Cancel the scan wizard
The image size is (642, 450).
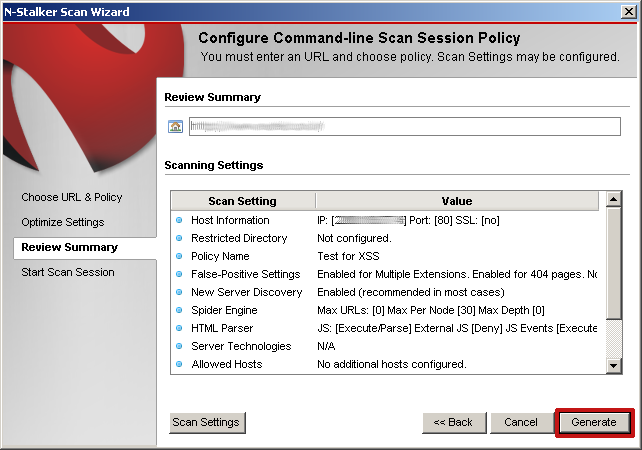point(521,422)
